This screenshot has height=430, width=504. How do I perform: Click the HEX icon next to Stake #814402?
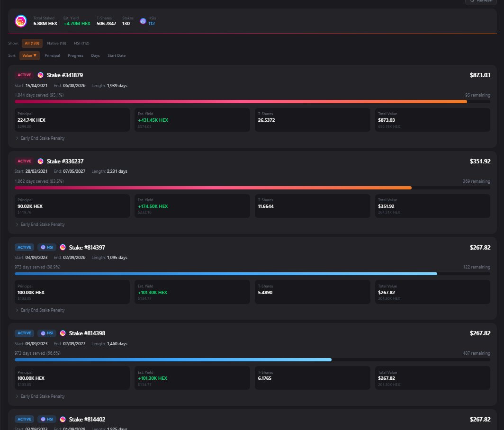(63, 420)
